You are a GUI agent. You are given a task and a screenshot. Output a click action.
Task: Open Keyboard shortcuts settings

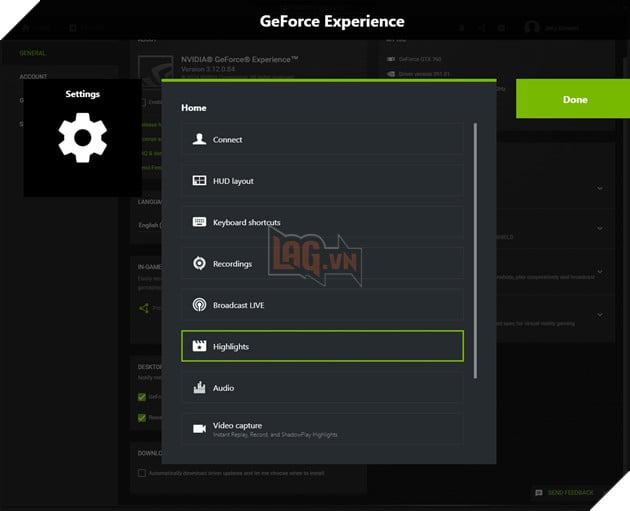point(322,222)
